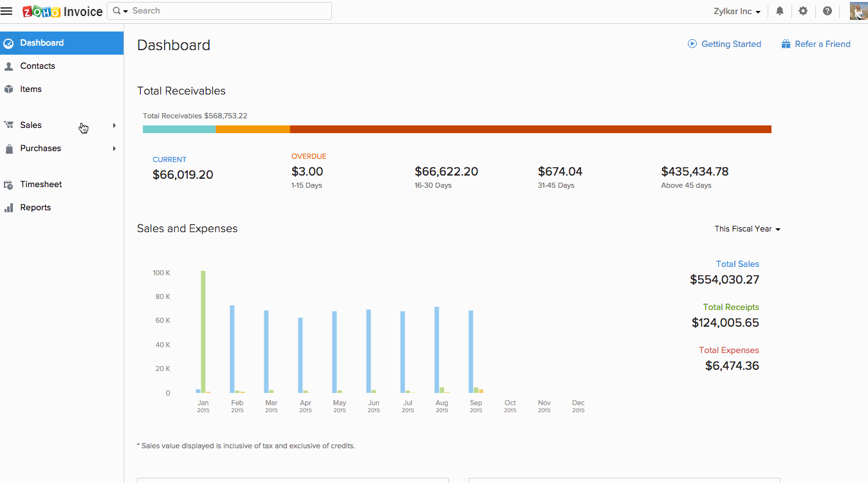Click the orange-red overdue receivables bar segment

point(530,129)
